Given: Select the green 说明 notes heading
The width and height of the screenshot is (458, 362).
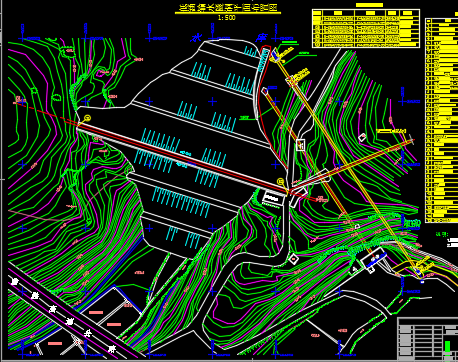Looking at the screenshot, I should [x=442, y=235].
